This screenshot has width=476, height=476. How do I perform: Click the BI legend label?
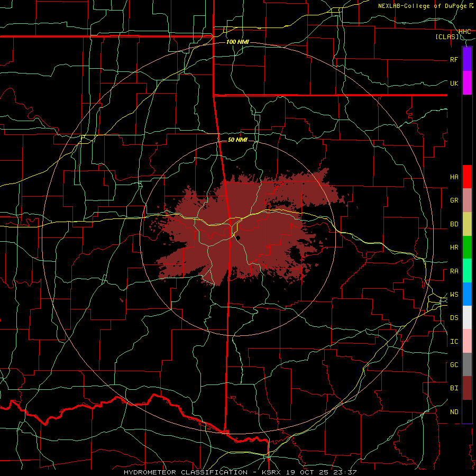point(454,388)
